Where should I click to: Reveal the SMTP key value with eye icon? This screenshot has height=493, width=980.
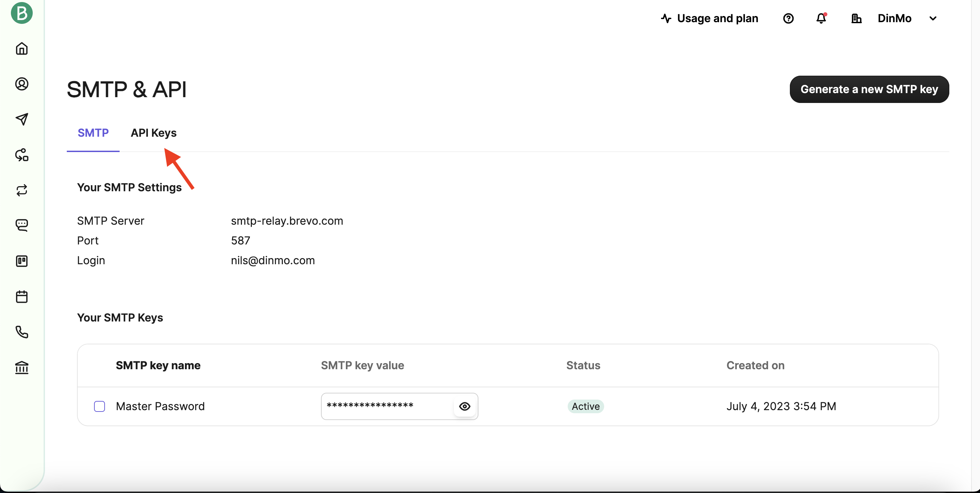coord(464,406)
